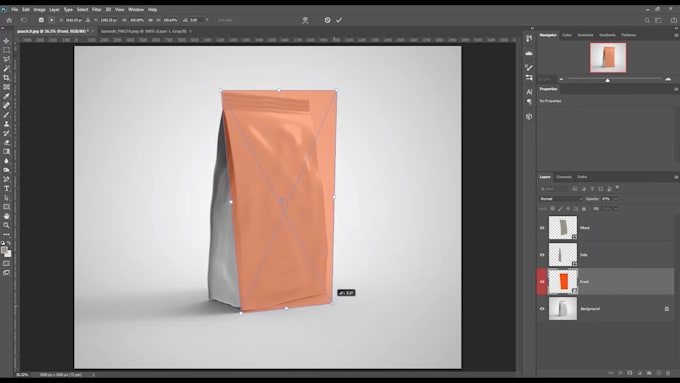The height and width of the screenshot is (383, 680).
Task: Hide the Background layer
Action: click(542, 309)
